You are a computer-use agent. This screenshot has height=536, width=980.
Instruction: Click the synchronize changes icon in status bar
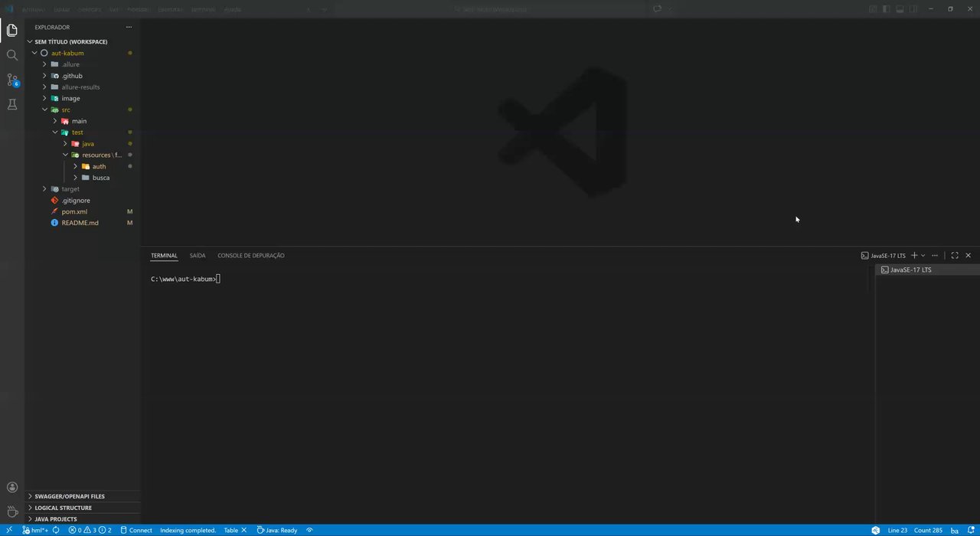click(56, 530)
